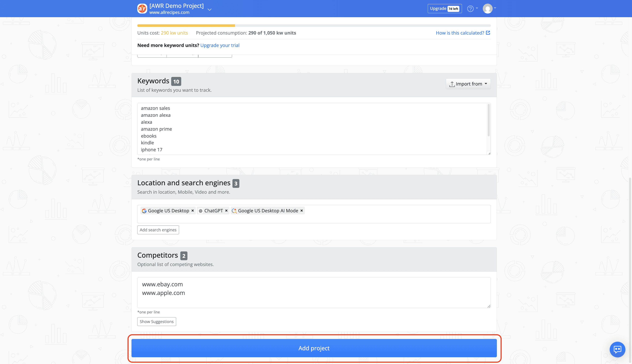Click the Upgrade 7d left button
Screen dimensions: 632x364
click(x=445, y=9)
